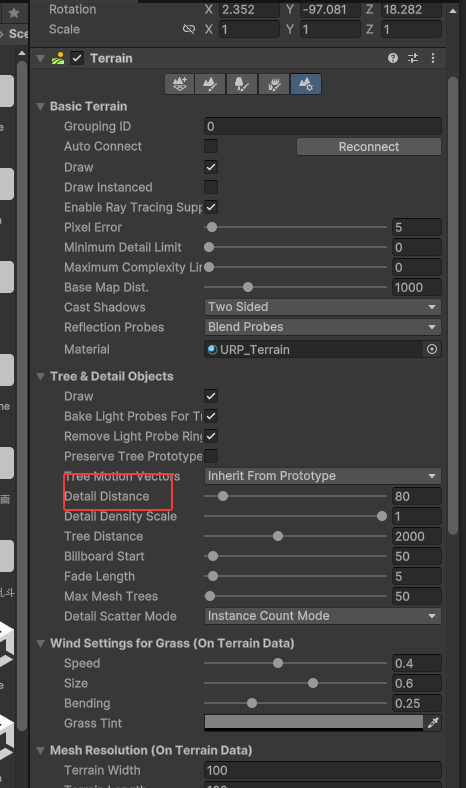Pick Grass Tint with the eyedropper
Viewport: 466px width, 788px height.
[433, 723]
